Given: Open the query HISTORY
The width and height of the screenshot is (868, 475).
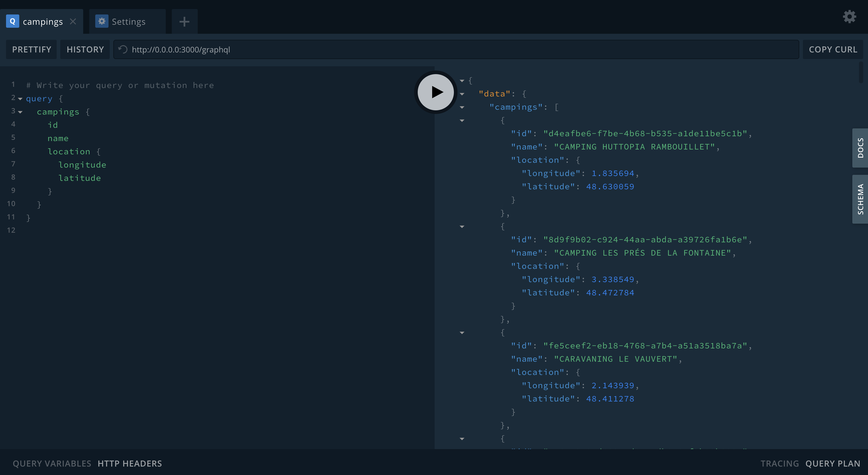Looking at the screenshot, I should [85, 49].
